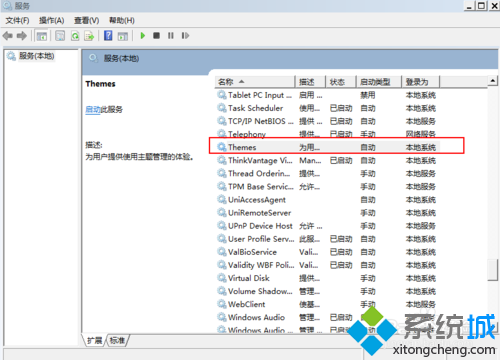
Task: Open the 查看(V) menu
Action: (86, 21)
